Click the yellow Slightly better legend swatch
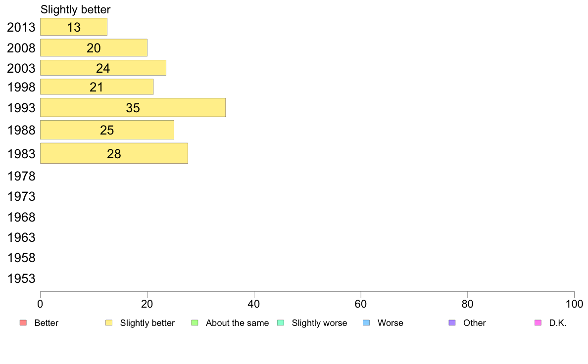This screenshot has height=364, width=588. click(109, 323)
